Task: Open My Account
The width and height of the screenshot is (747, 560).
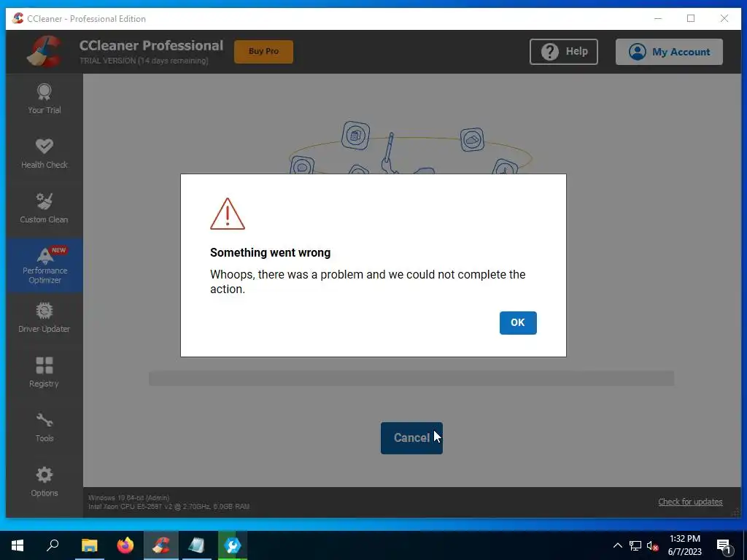Action: point(669,52)
